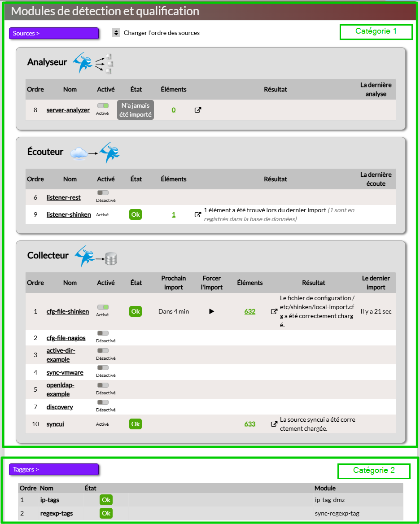
Task: Expand the Sources section header
Action: pos(54,33)
